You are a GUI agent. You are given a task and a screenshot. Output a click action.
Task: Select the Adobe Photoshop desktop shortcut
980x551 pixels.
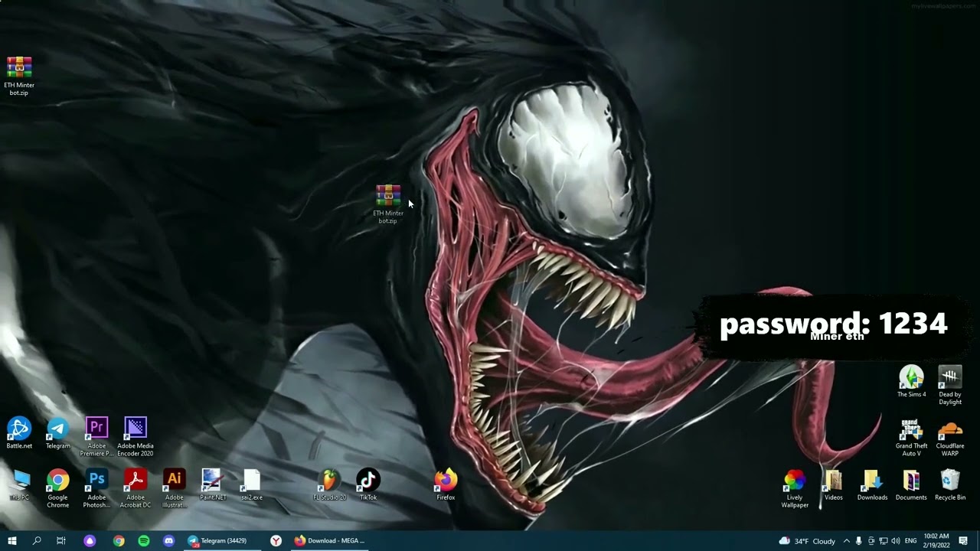96,489
